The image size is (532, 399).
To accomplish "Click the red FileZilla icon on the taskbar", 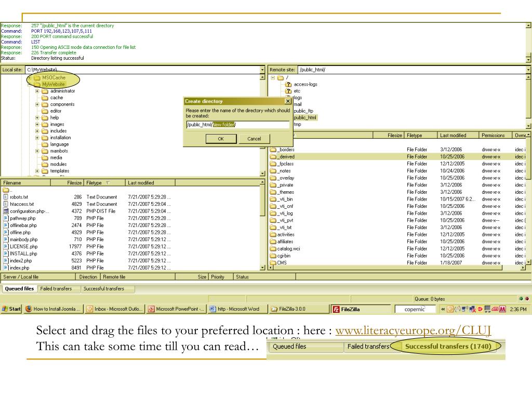I will click(336, 309).
